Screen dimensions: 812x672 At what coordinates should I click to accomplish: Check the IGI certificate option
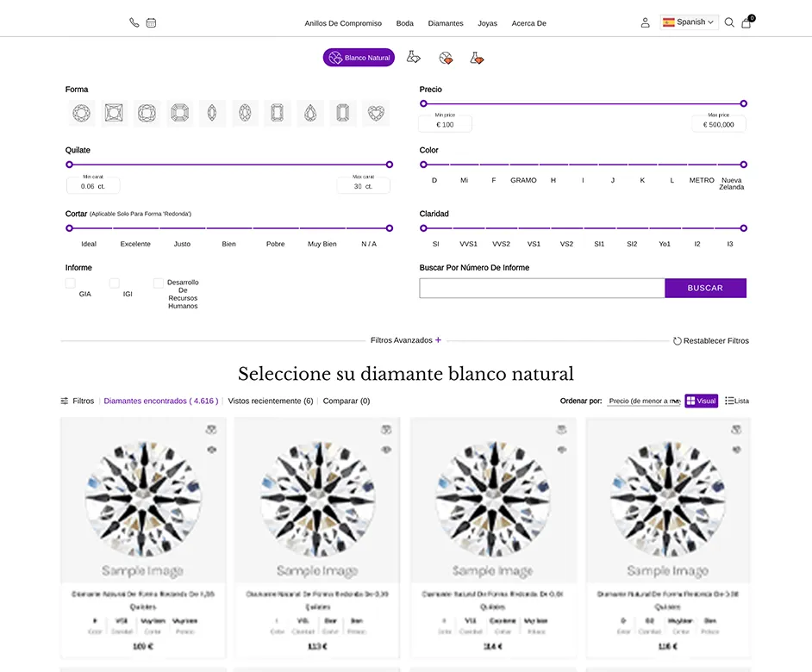coord(113,282)
